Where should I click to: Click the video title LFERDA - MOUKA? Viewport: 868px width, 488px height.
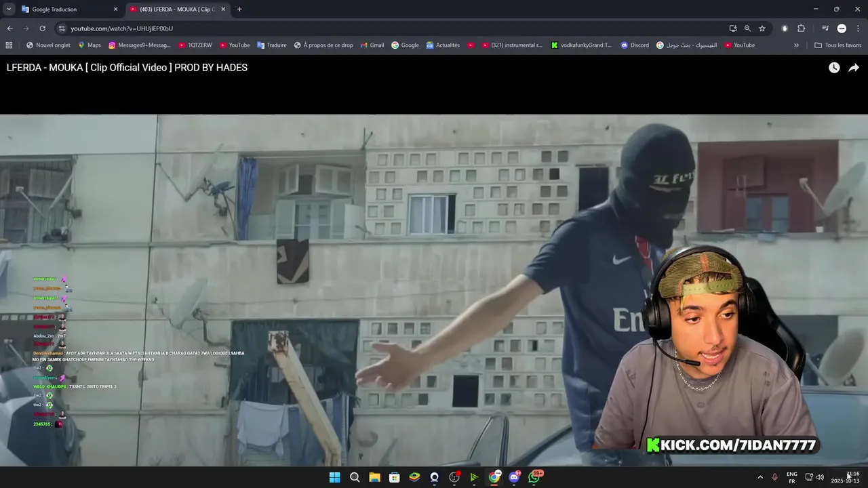point(127,68)
